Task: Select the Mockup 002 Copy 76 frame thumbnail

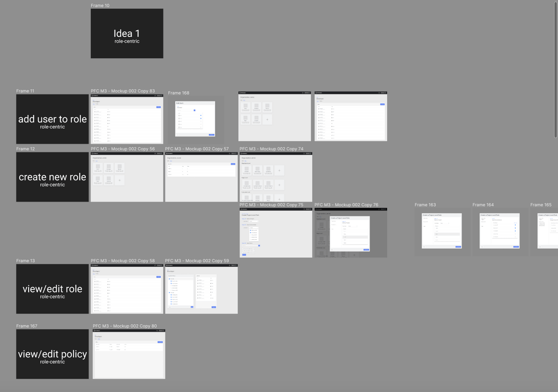Action: pos(351,233)
